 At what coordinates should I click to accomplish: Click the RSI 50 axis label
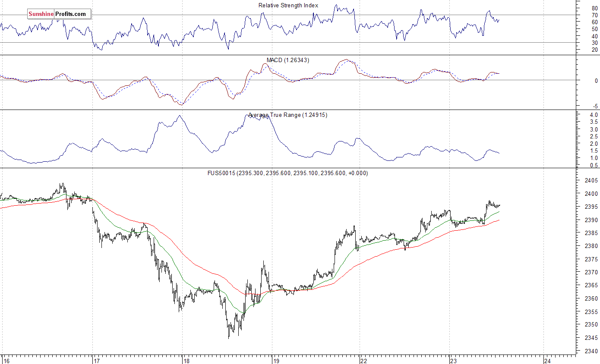[595, 29]
